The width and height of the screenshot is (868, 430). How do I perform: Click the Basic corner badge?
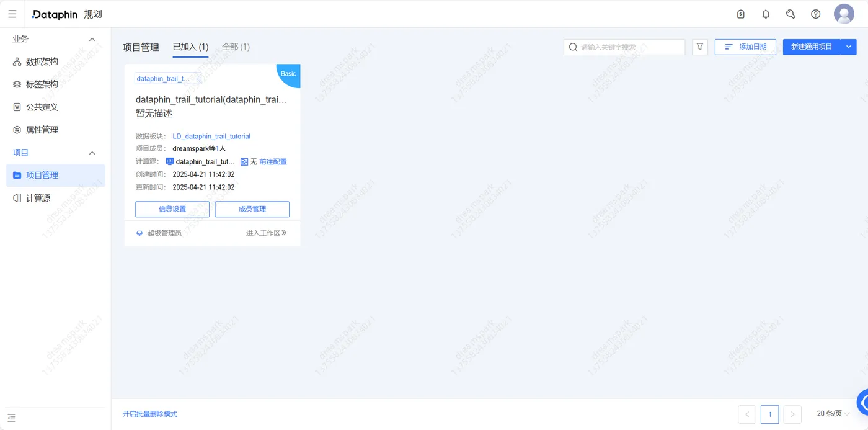tap(290, 74)
